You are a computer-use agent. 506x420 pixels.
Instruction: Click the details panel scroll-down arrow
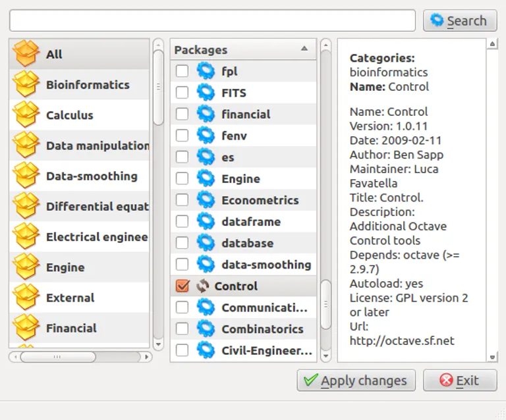(x=492, y=356)
